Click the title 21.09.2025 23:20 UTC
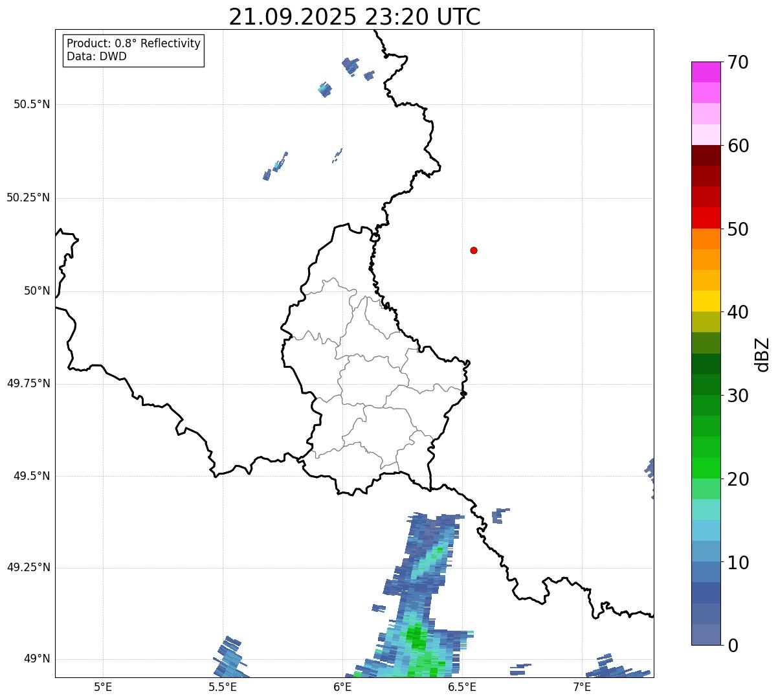Viewport: 778px width, 700px height. click(354, 16)
